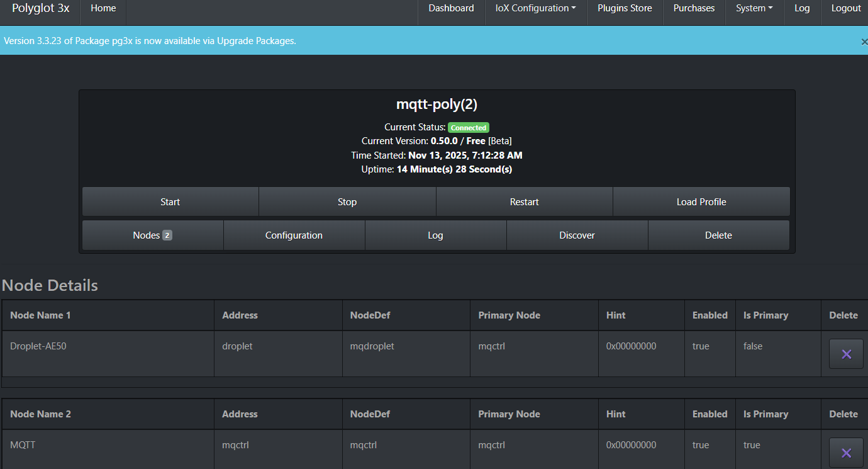The height and width of the screenshot is (469, 868).
Task: Open the Log from top navigation
Action: tap(802, 8)
